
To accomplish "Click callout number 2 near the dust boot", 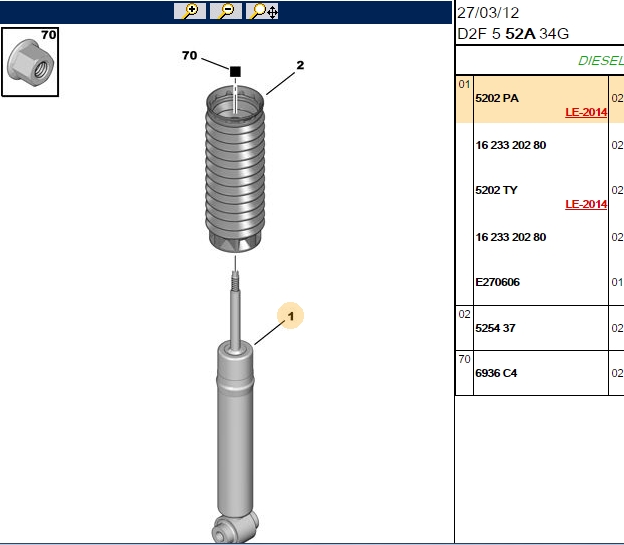I will pyautogui.click(x=300, y=65).
